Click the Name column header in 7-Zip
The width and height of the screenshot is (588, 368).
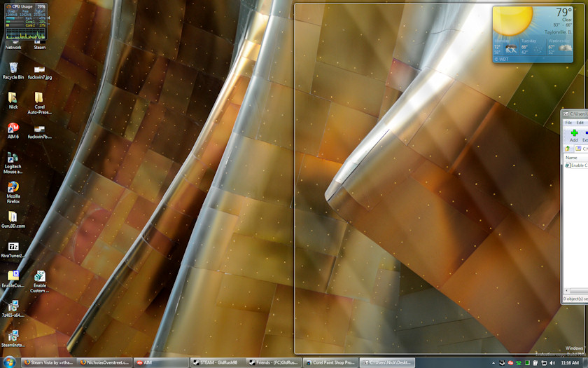point(575,158)
